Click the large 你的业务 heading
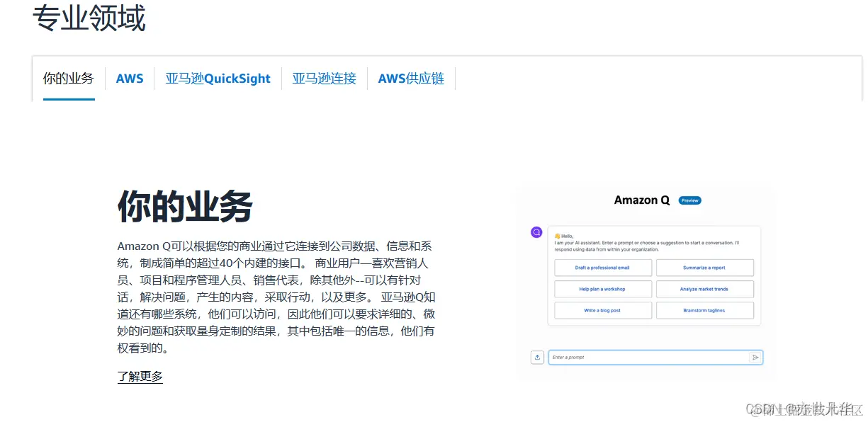 185,207
